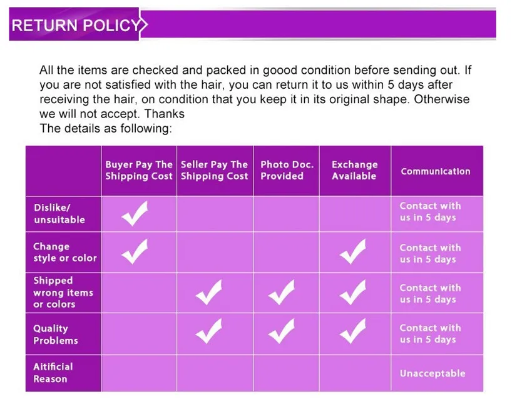Click Quality Problems row label
Screen dimensions: 532x402
pyautogui.click(x=56, y=334)
